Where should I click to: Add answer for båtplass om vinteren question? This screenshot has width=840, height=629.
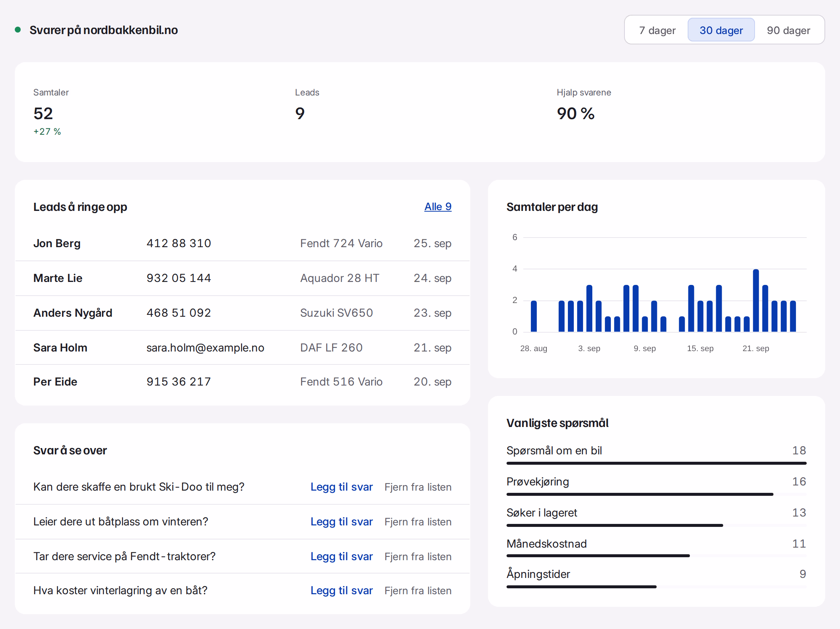[341, 521]
